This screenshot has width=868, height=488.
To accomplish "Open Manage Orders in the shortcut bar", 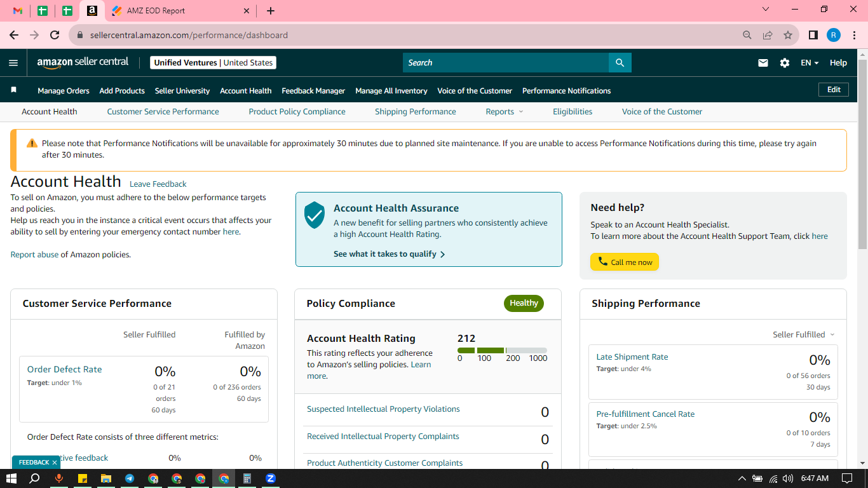I will pyautogui.click(x=64, y=91).
